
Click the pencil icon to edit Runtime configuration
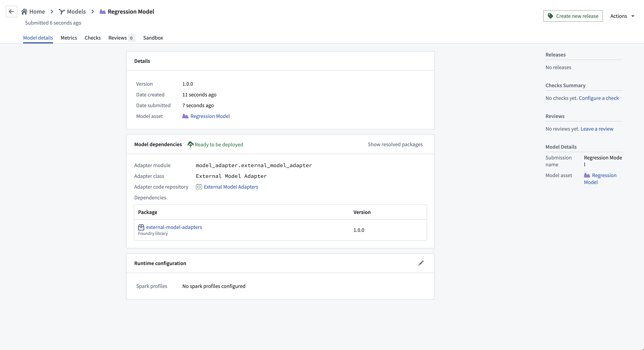tap(421, 263)
